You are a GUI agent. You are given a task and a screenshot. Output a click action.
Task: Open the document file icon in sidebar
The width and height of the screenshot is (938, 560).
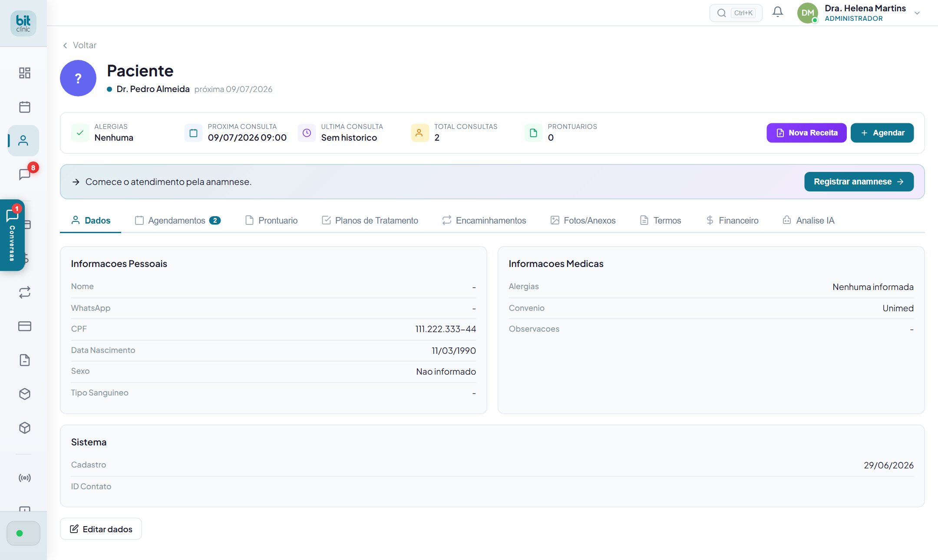[x=25, y=360]
